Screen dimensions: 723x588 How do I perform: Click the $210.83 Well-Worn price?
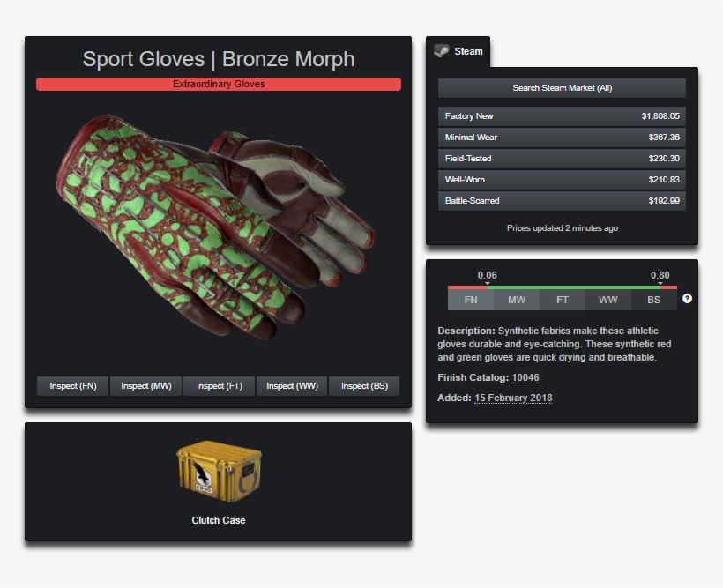pyautogui.click(x=664, y=180)
